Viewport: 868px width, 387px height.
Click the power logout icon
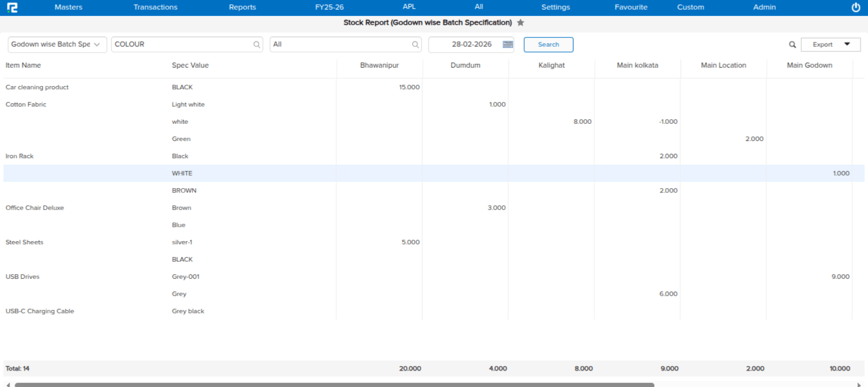[x=856, y=8]
